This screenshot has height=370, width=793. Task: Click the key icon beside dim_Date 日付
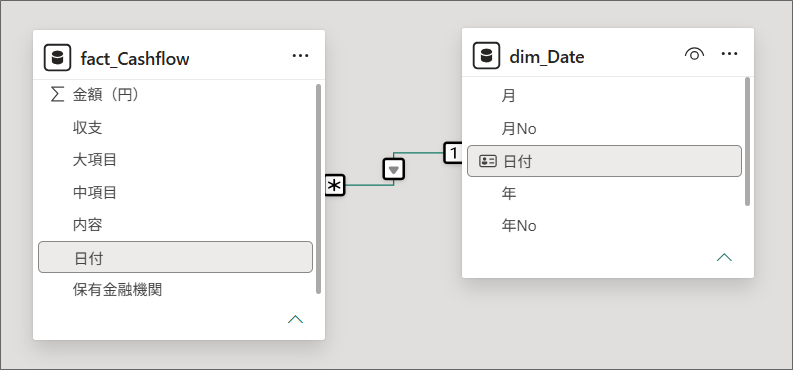488,161
